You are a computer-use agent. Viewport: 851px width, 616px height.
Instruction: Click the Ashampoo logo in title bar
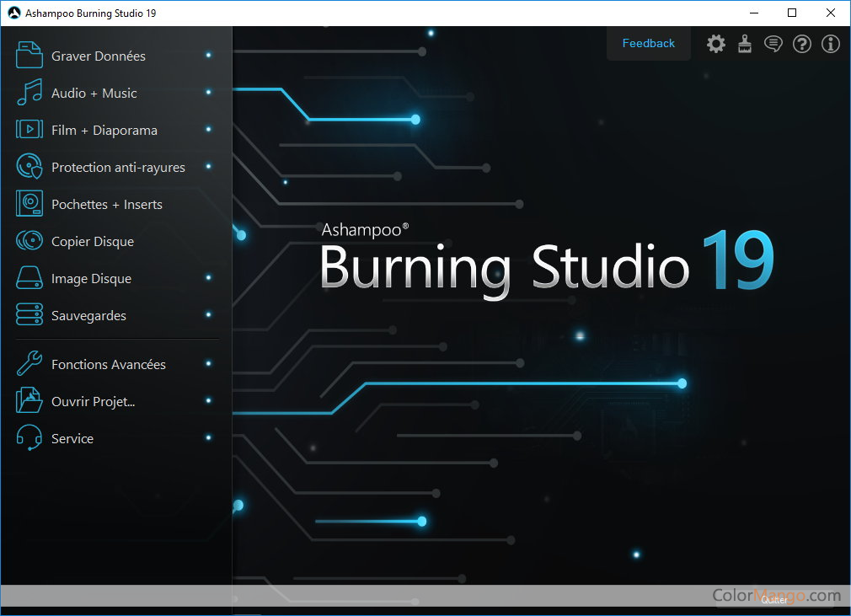pos(13,13)
